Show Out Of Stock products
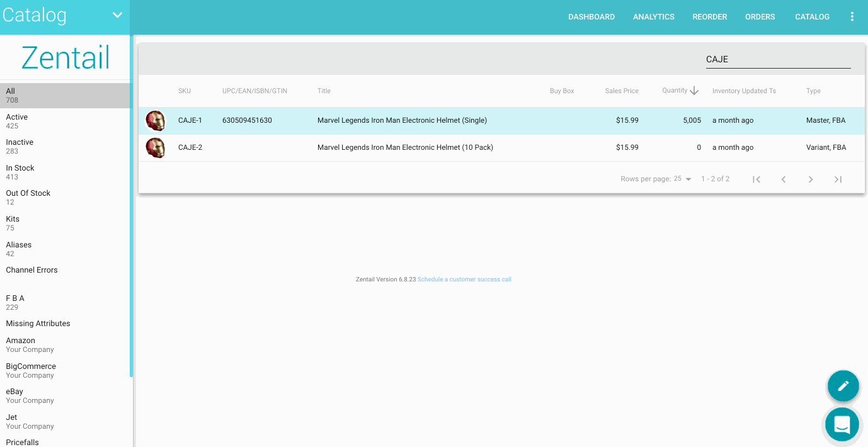868x447 pixels. (x=65, y=198)
